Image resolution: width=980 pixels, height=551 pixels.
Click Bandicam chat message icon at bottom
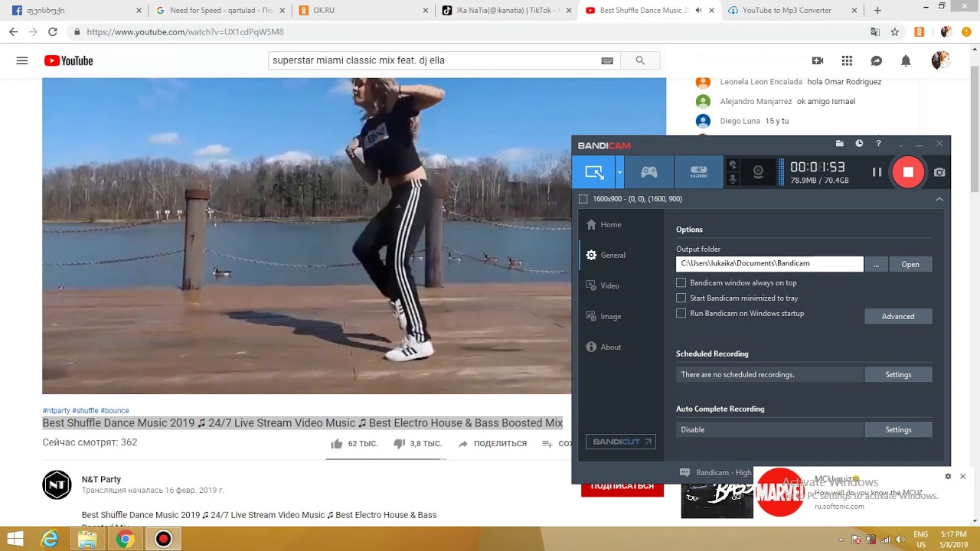[684, 472]
